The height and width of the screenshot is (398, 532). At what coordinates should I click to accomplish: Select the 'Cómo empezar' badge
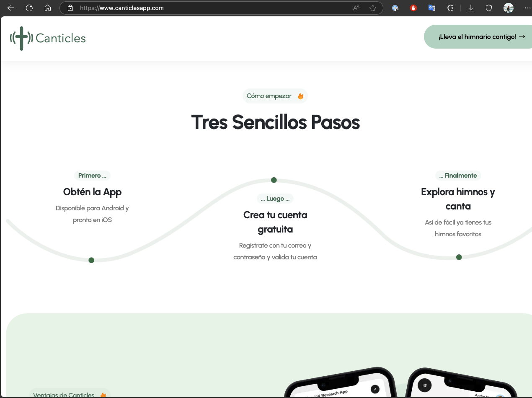275,96
